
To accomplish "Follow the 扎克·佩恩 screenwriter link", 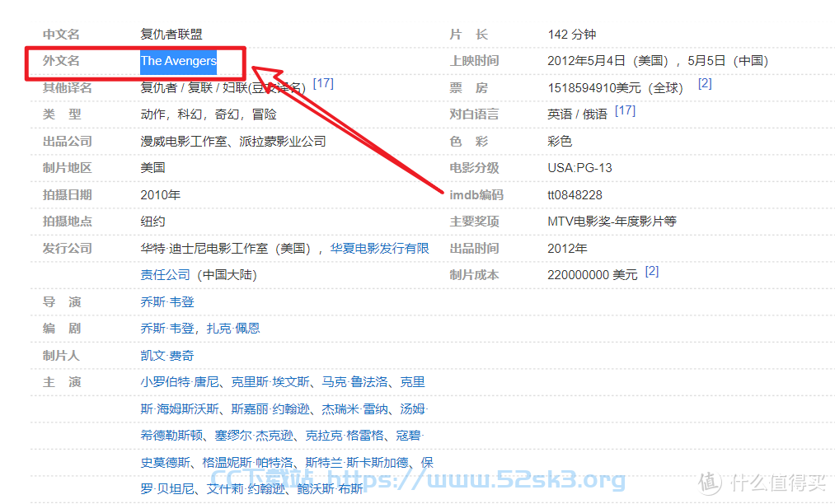I will 233,329.
